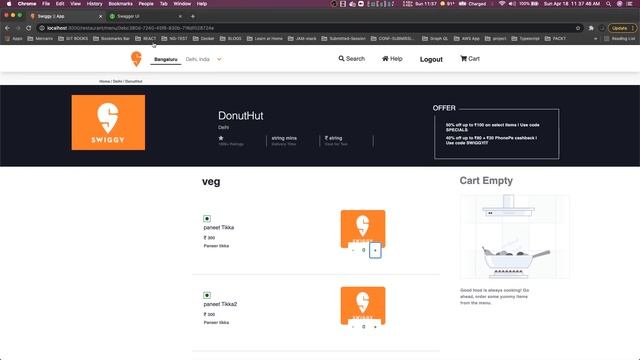Click the large Swiggy restaurant banner image
Viewport: 640px width, 360px height.
(x=108, y=122)
